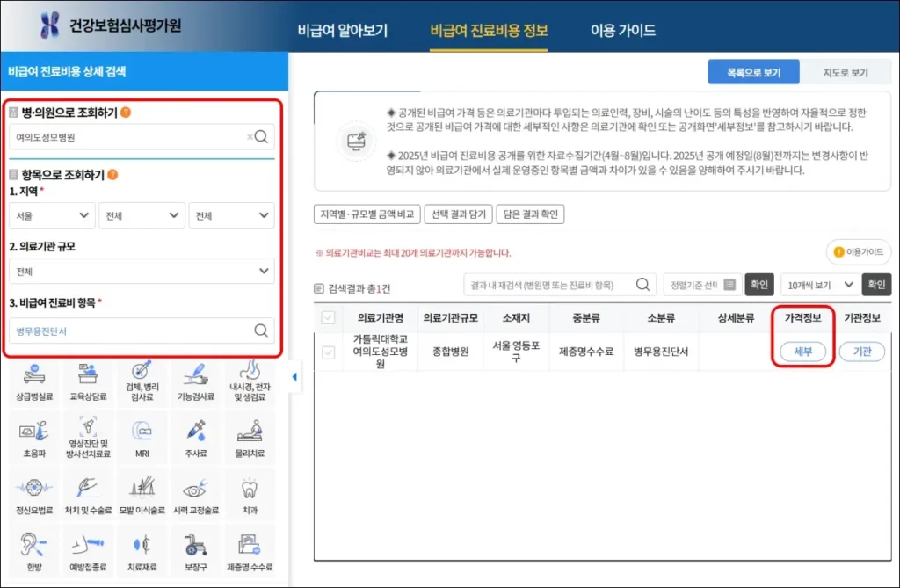Click 선택 결과 담기 button
Viewport: 900px width, 588px height.
pyautogui.click(x=458, y=214)
